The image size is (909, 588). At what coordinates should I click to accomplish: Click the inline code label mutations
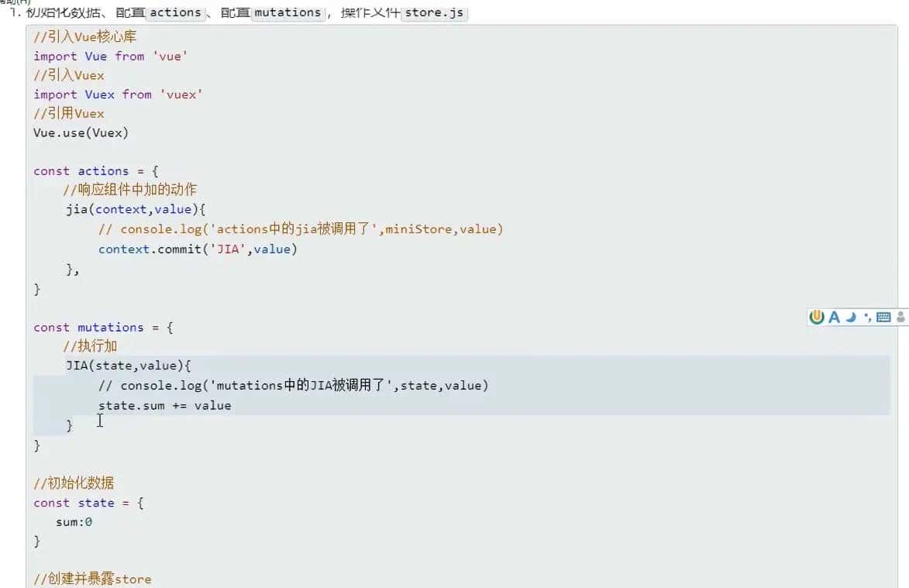pos(288,12)
